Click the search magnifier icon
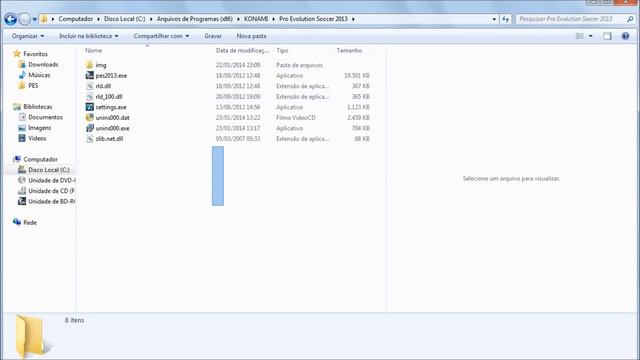The height and width of the screenshot is (360, 640). pyautogui.click(x=630, y=19)
